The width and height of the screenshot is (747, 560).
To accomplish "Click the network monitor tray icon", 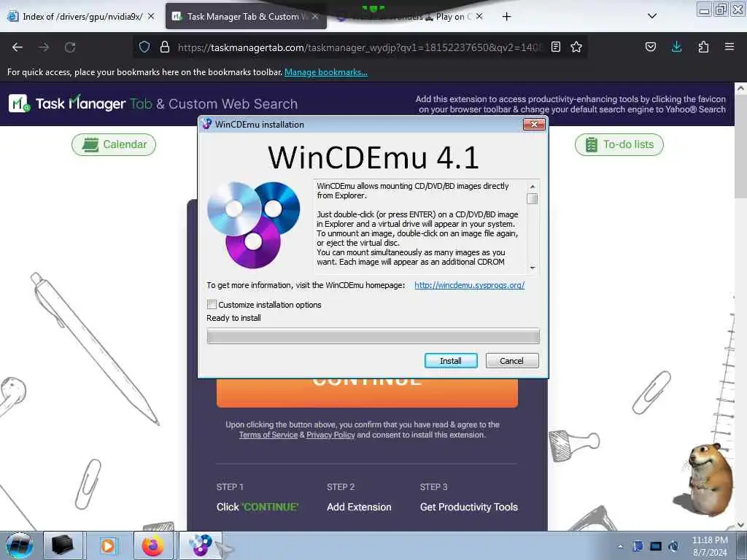I will pos(656,546).
